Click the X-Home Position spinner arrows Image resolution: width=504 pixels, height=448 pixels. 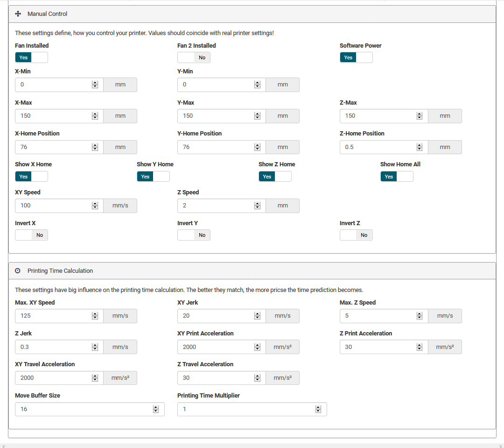pyautogui.click(x=95, y=147)
